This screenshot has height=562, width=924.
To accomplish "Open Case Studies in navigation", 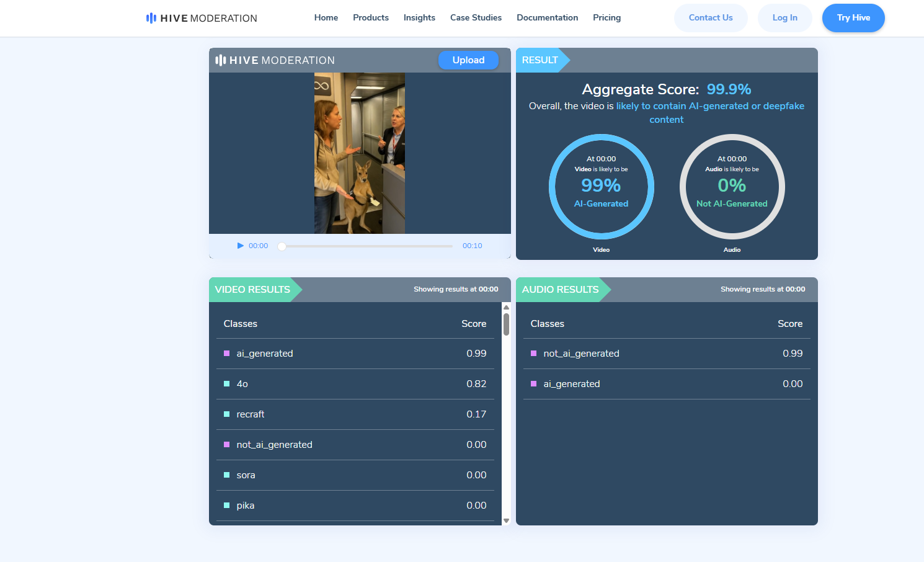I will 476,18.
